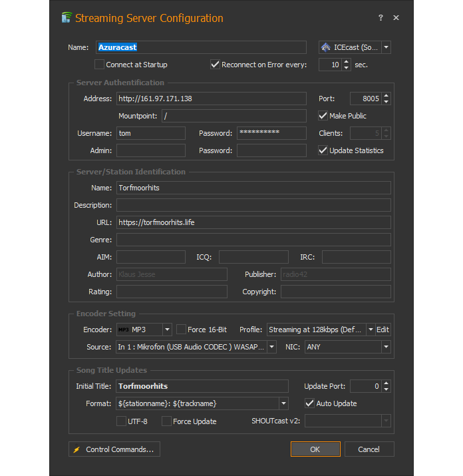This screenshot has width=463, height=476.
Task: Decrease the Port number
Action: click(386, 101)
